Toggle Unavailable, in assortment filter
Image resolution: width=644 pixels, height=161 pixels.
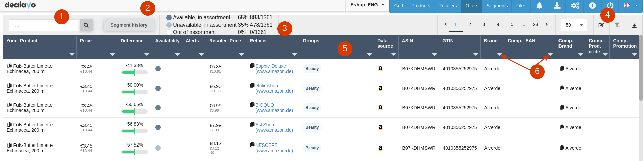click(169, 25)
